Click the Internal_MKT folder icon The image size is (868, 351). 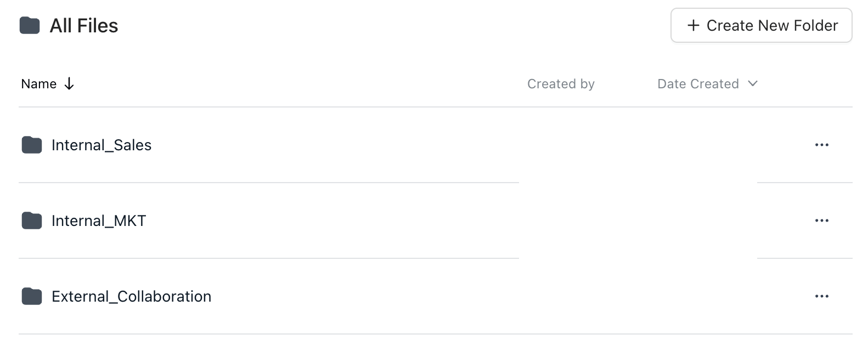pyautogui.click(x=32, y=220)
